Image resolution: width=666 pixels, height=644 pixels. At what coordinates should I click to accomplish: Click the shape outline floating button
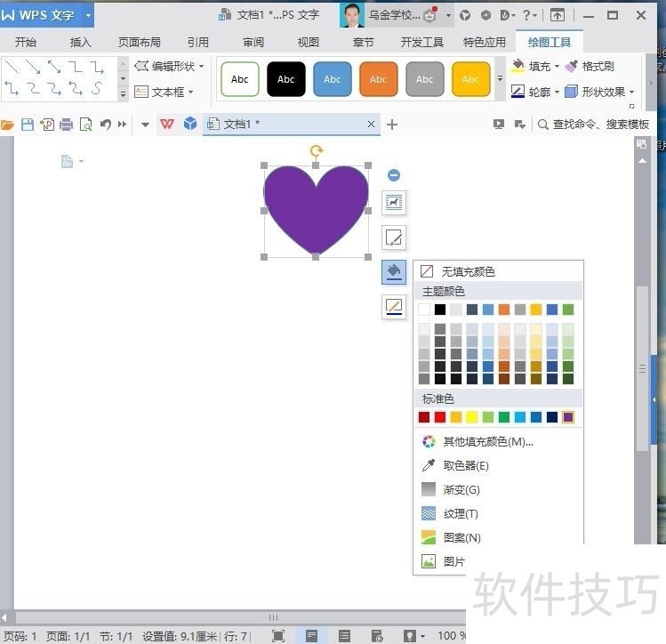(x=394, y=306)
